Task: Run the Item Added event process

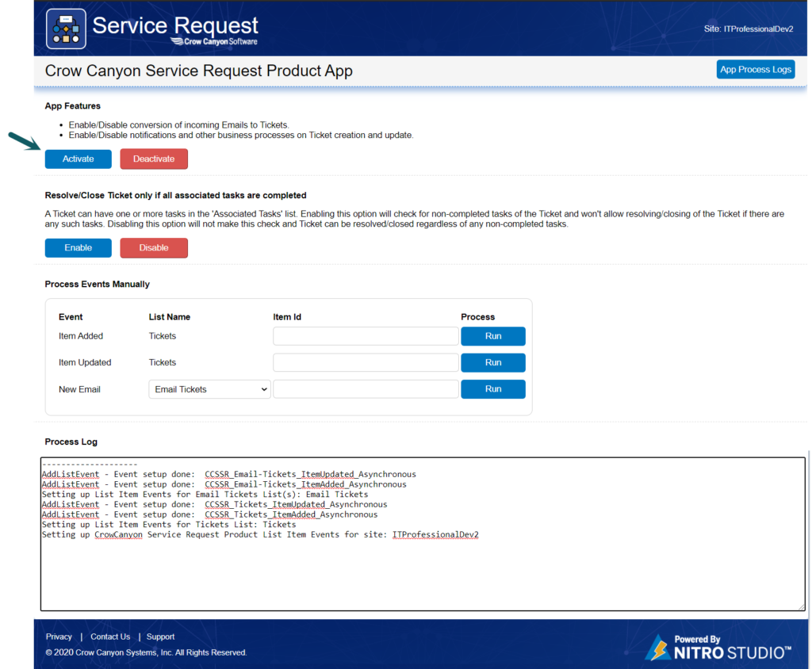Action: click(x=493, y=336)
